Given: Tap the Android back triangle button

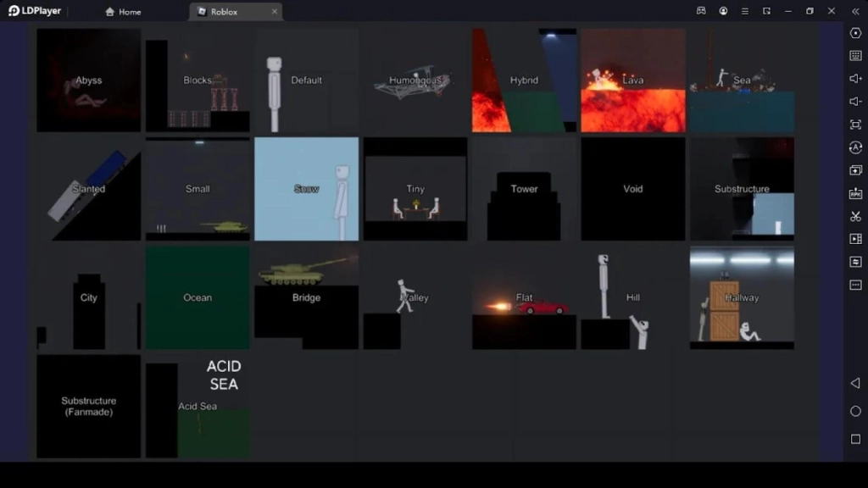Looking at the screenshot, I should click(x=855, y=383).
